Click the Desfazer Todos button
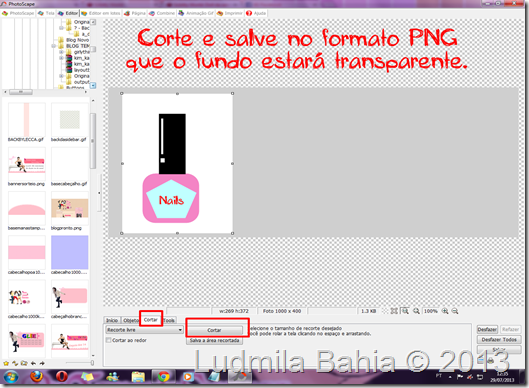 pos(499,339)
